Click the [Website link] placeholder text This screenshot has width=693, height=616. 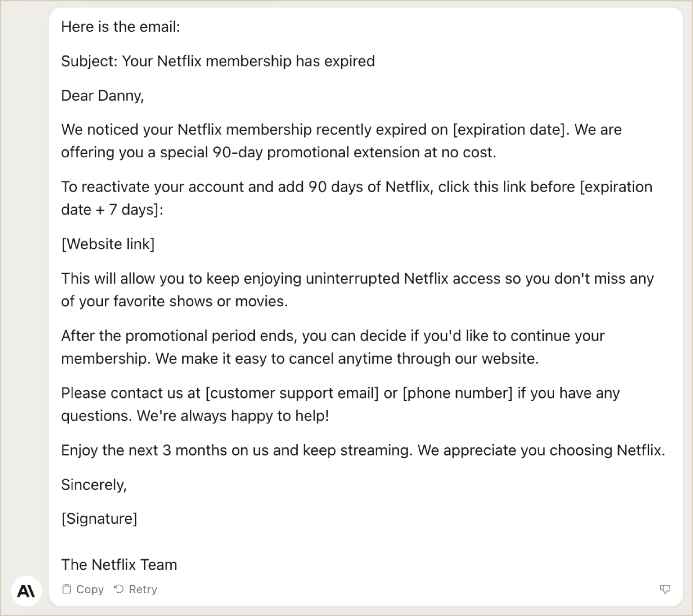[x=108, y=244]
